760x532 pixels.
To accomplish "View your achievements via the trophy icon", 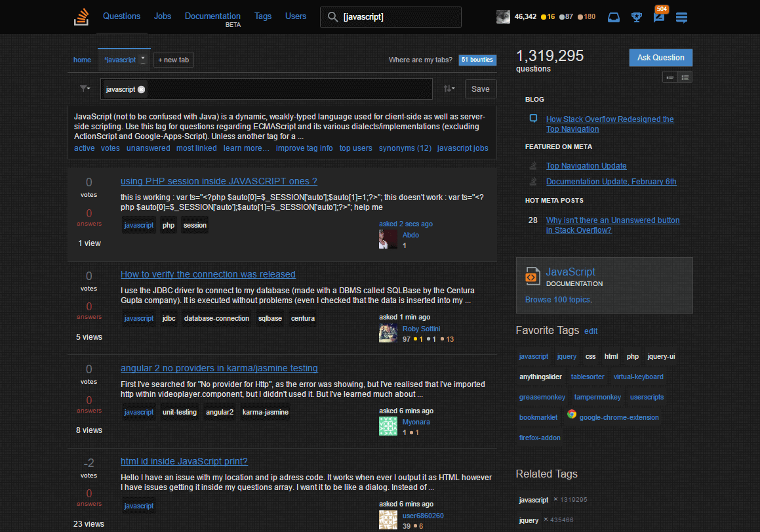I will 637,17.
